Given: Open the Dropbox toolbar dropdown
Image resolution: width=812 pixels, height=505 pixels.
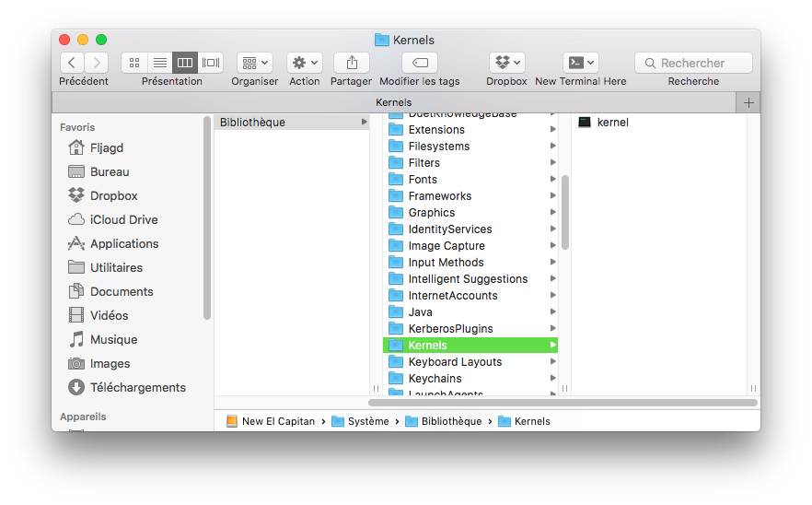Looking at the screenshot, I should 506,63.
